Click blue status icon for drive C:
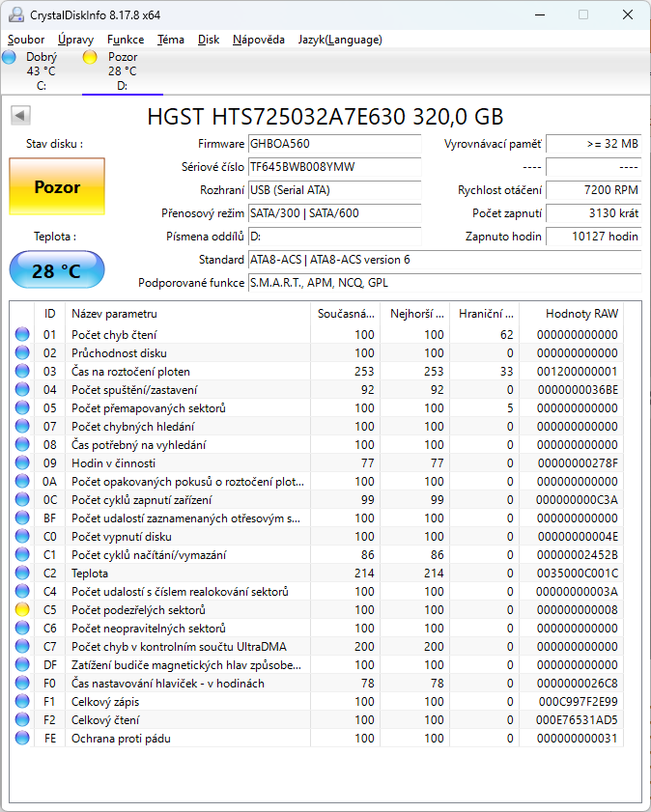 [x=9, y=57]
